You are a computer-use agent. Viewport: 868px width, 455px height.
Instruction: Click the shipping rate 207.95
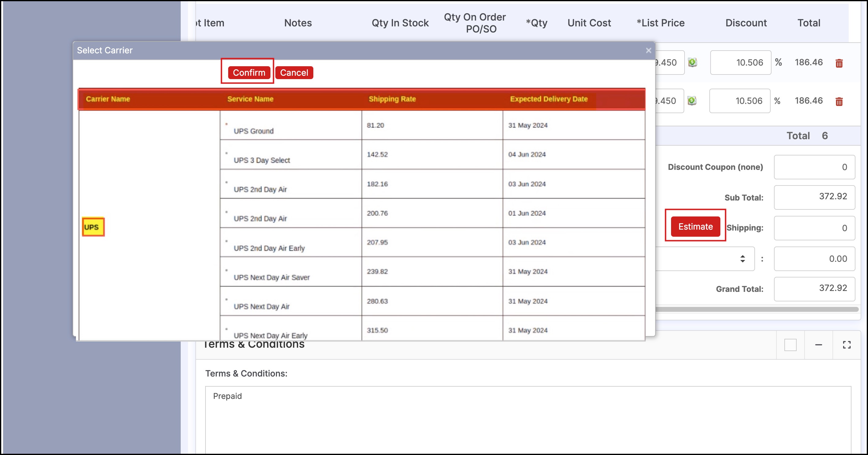click(377, 242)
